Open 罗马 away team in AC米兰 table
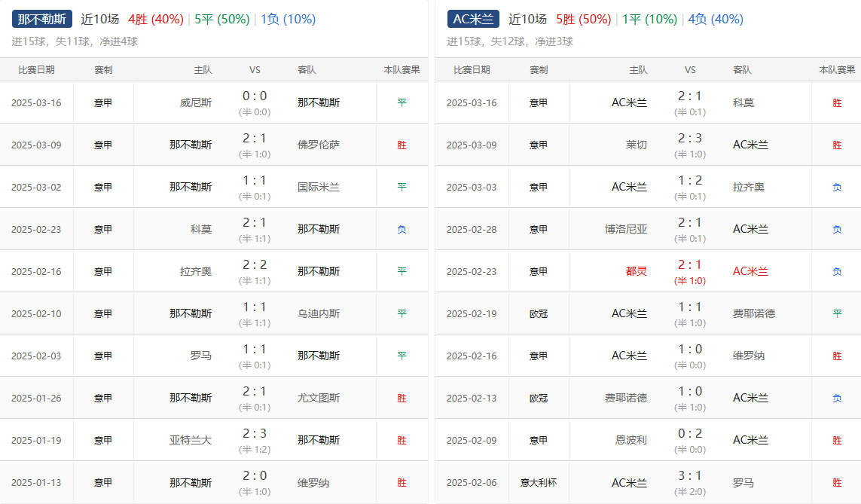This screenshot has width=861, height=504. coord(743,483)
